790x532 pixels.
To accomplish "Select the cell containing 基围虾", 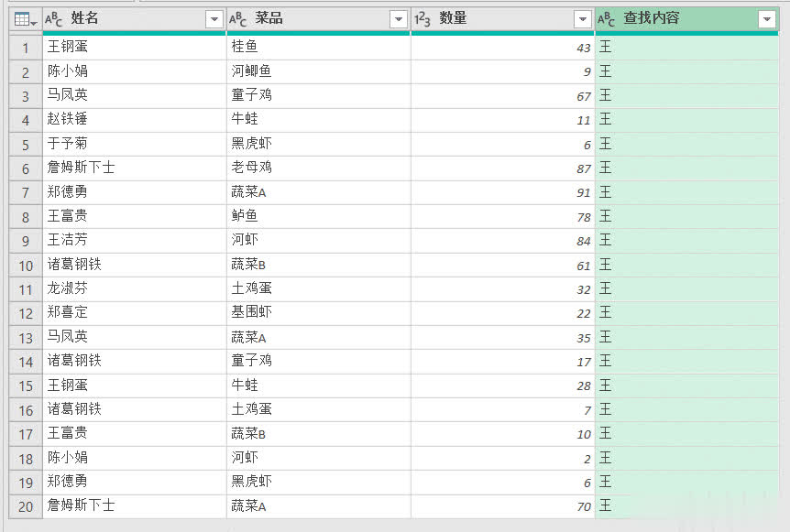I will [317, 312].
